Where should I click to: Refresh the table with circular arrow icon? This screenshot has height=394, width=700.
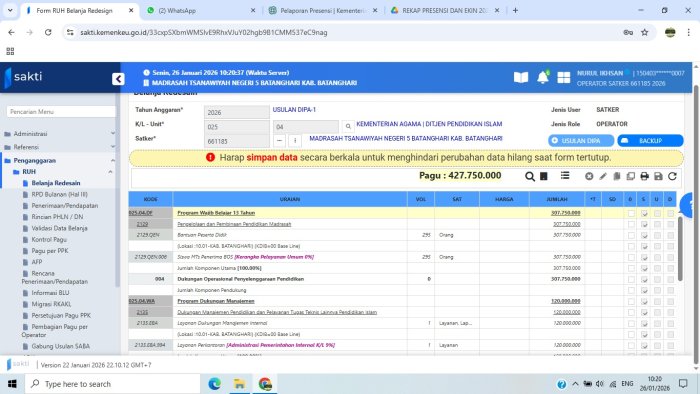pyautogui.click(x=672, y=176)
